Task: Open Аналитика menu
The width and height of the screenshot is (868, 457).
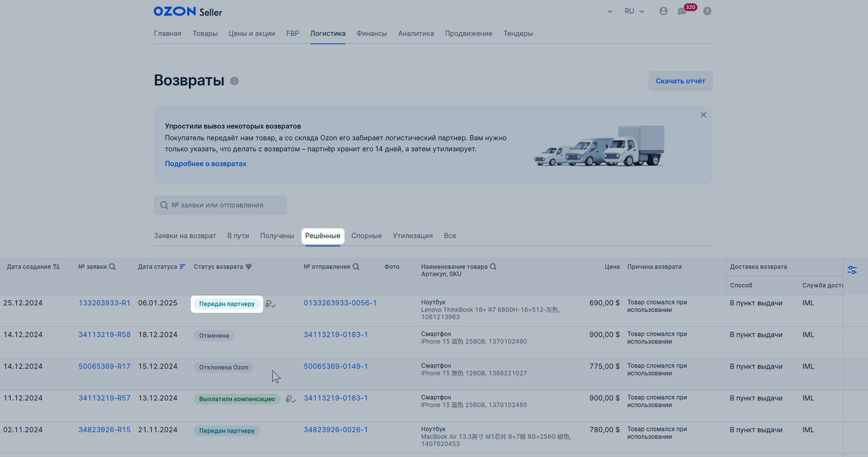Action: pos(416,33)
